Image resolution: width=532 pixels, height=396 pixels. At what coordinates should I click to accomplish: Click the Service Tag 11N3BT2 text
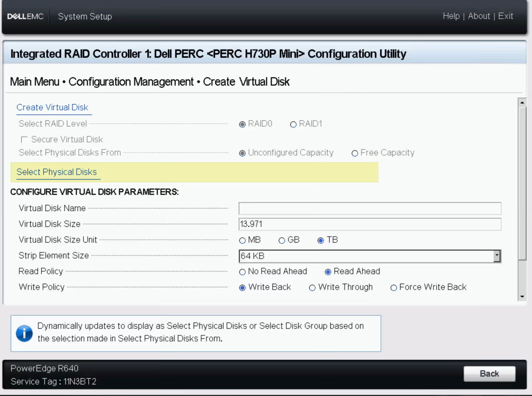pos(54,381)
